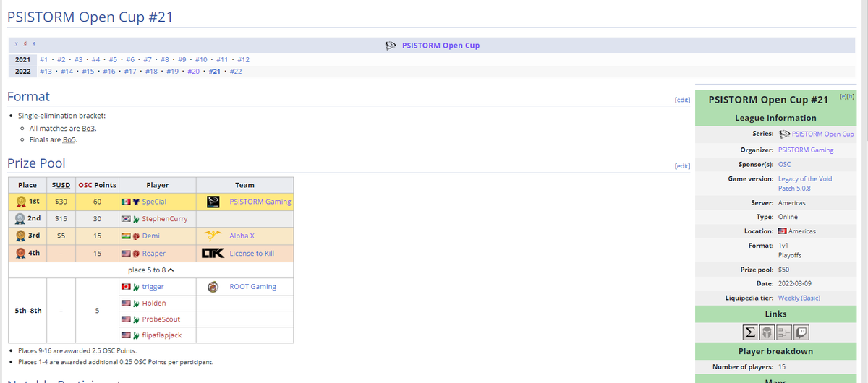Click Bo3 abbreviation in Format list
The height and width of the screenshot is (383, 868).
(x=90, y=128)
